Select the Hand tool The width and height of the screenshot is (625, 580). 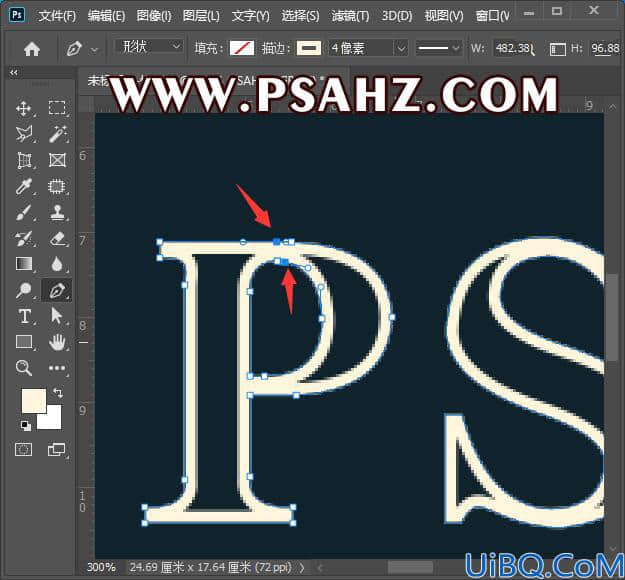coord(57,342)
